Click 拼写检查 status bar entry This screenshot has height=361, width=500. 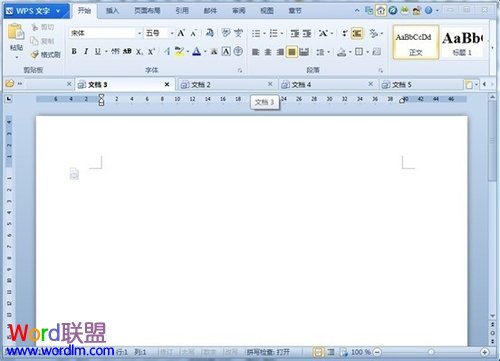pos(268,352)
